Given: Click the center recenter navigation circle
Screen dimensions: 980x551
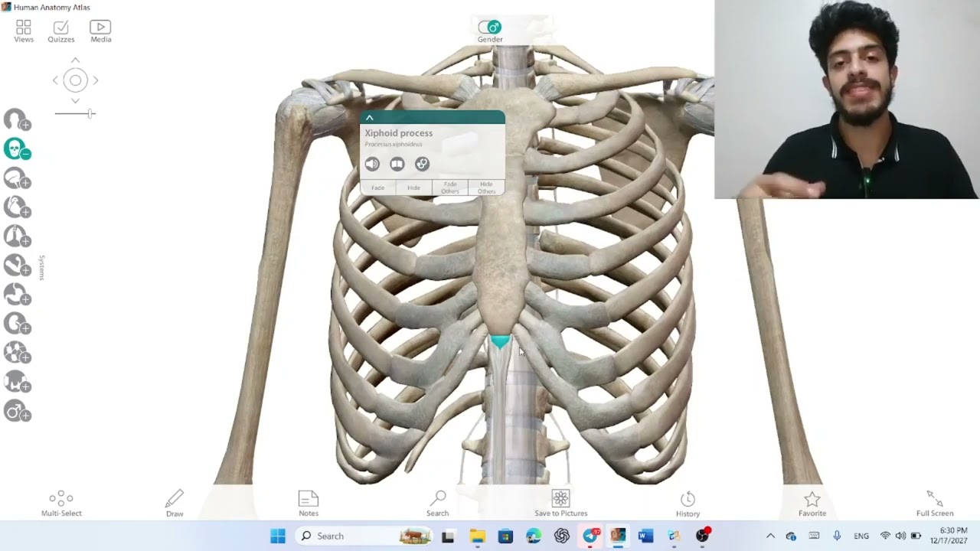Looking at the screenshot, I should click(75, 80).
